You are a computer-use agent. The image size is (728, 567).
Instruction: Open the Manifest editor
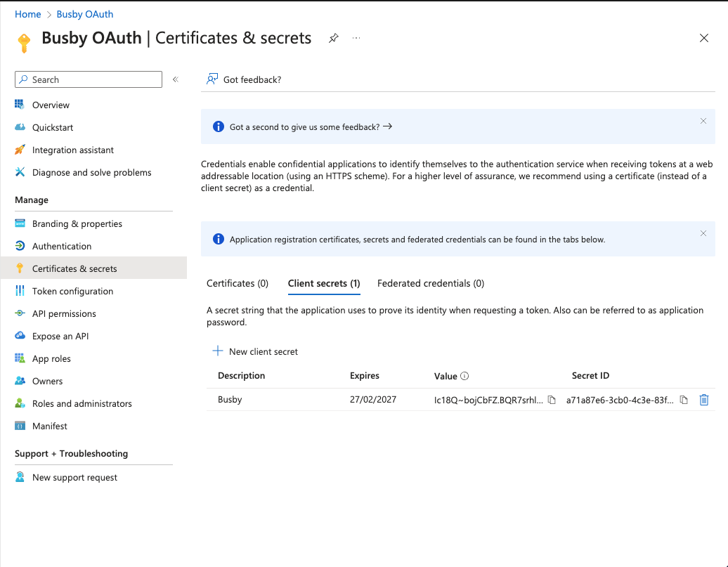point(50,426)
